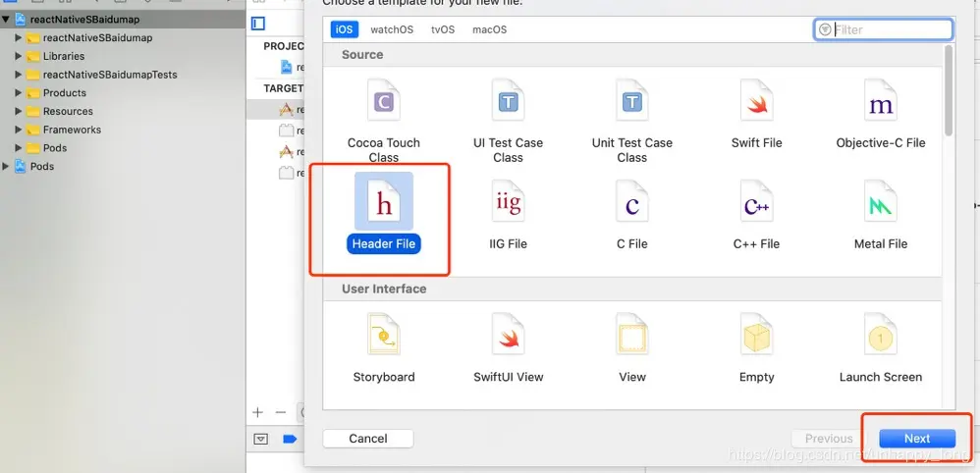
Task: Select the reactNativeSBaidumapTests row in navigator
Action: pos(123,75)
